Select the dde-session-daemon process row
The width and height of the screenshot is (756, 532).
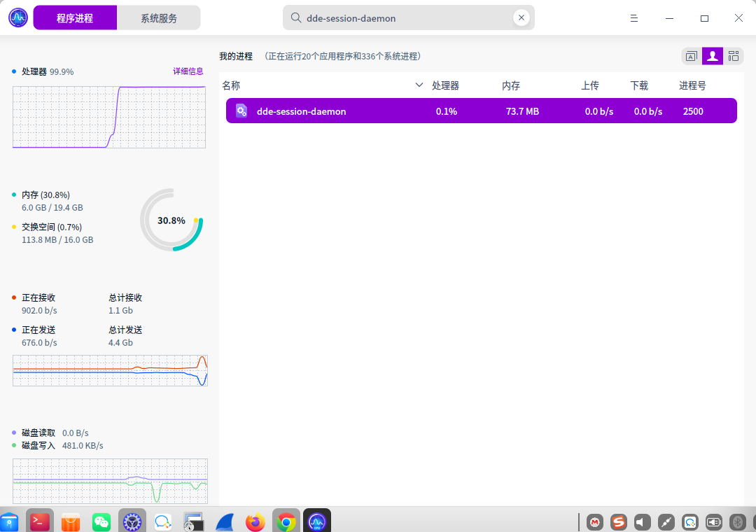481,111
